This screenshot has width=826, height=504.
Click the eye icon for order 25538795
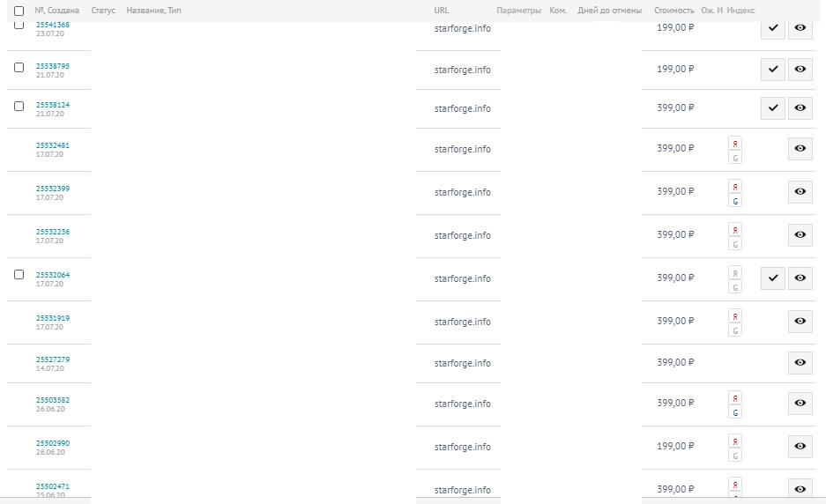point(800,69)
